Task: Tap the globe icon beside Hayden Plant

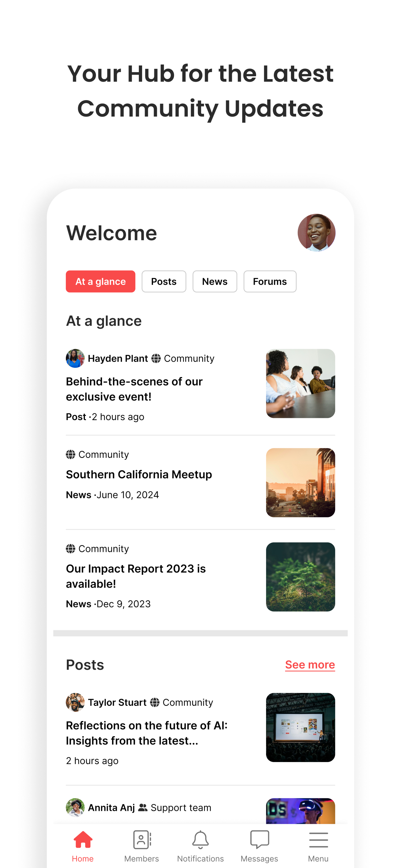Action: point(156,358)
